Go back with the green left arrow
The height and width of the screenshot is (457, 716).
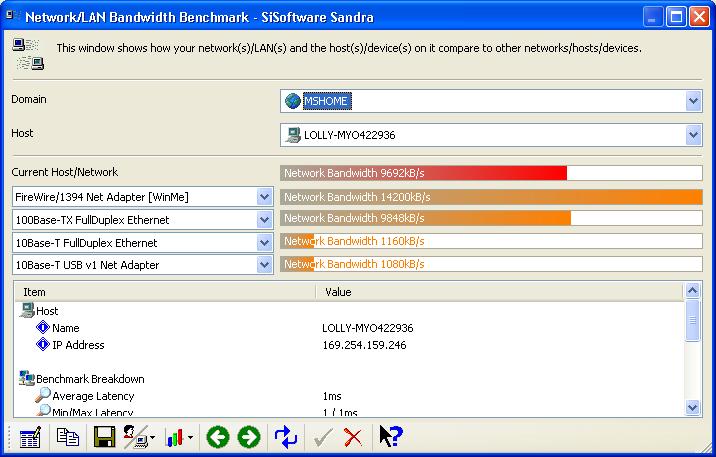[x=218, y=437]
